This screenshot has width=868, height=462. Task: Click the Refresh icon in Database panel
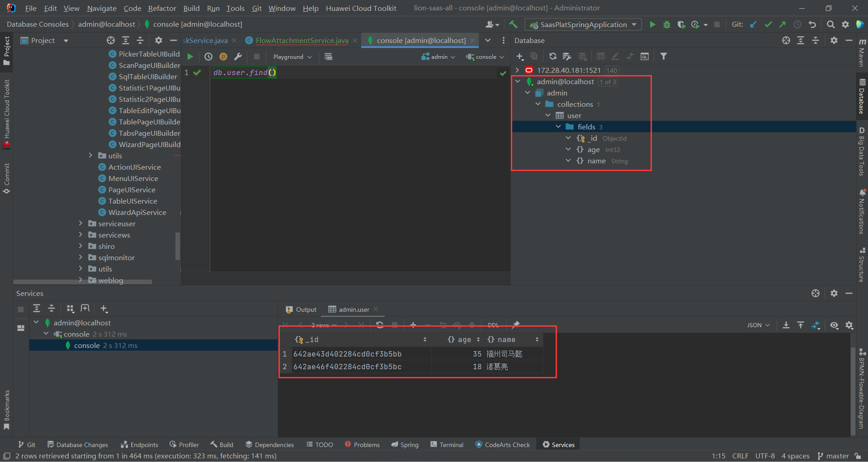coord(552,56)
